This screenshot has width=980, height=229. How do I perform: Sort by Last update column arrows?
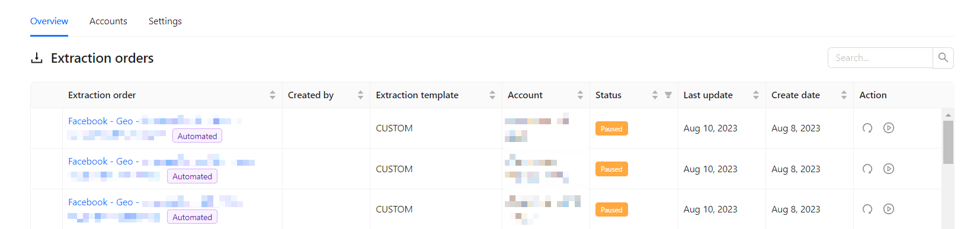tap(756, 95)
